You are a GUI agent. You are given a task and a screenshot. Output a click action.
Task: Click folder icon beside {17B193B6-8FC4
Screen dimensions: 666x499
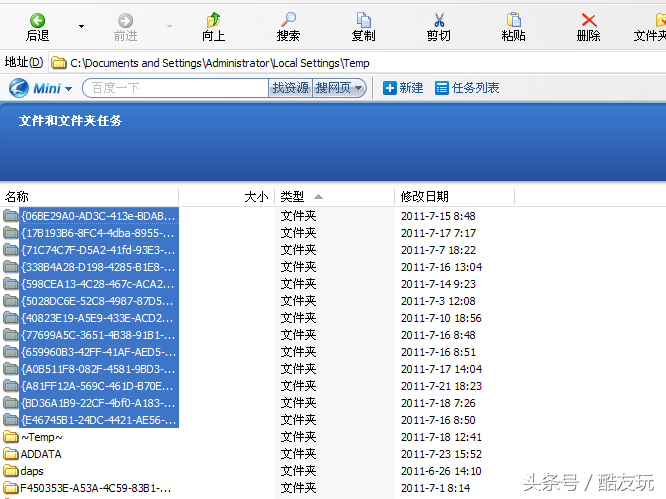11,233
